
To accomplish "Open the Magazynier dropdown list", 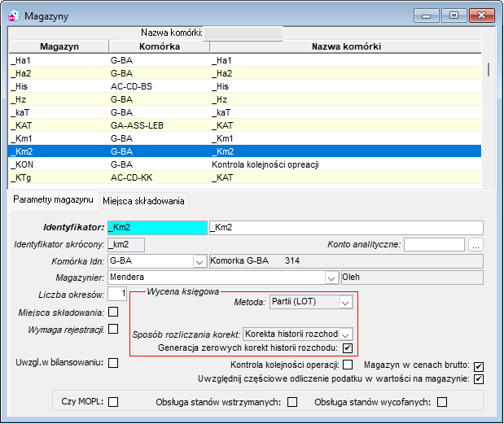I will pyautogui.click(x=331, y=278).
